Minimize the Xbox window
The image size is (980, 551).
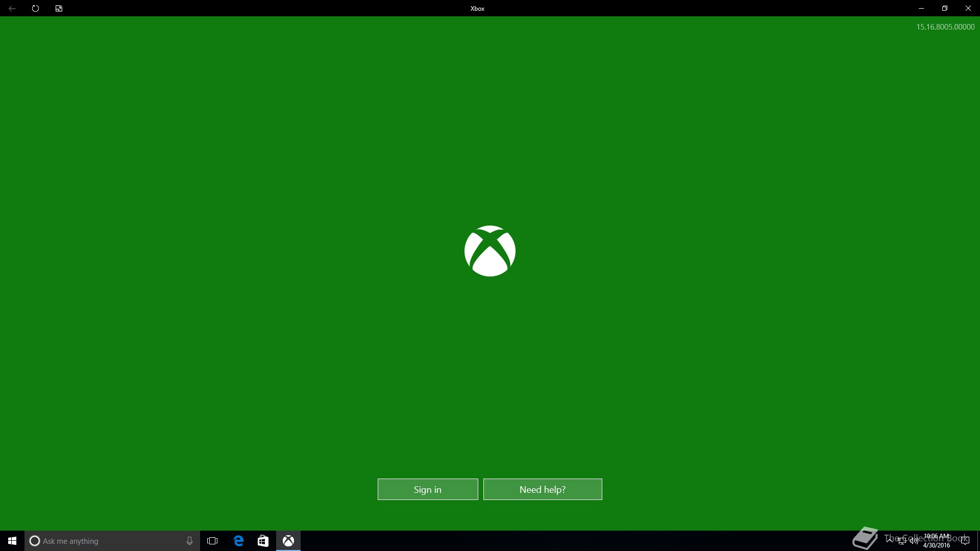point(921,8)
